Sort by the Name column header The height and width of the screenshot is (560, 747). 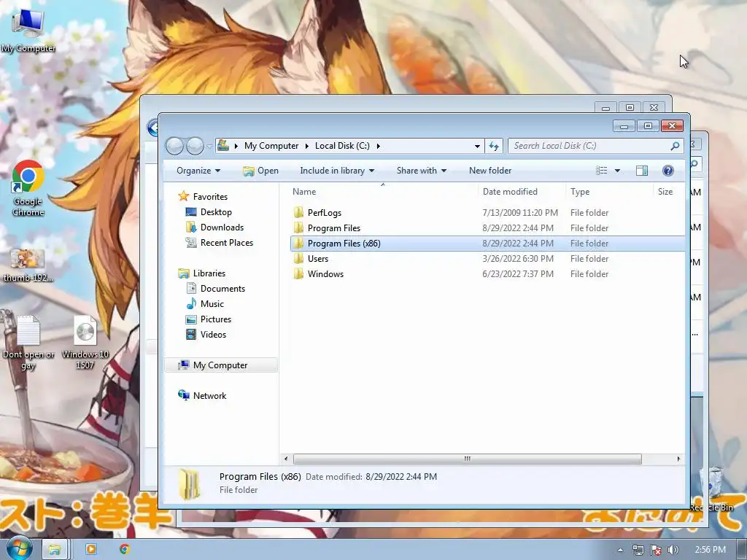coord(382,192)
